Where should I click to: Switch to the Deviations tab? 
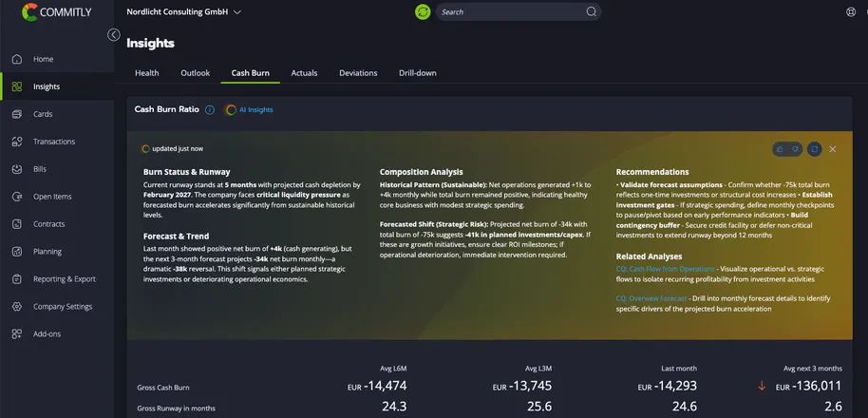tap(358, 73)
